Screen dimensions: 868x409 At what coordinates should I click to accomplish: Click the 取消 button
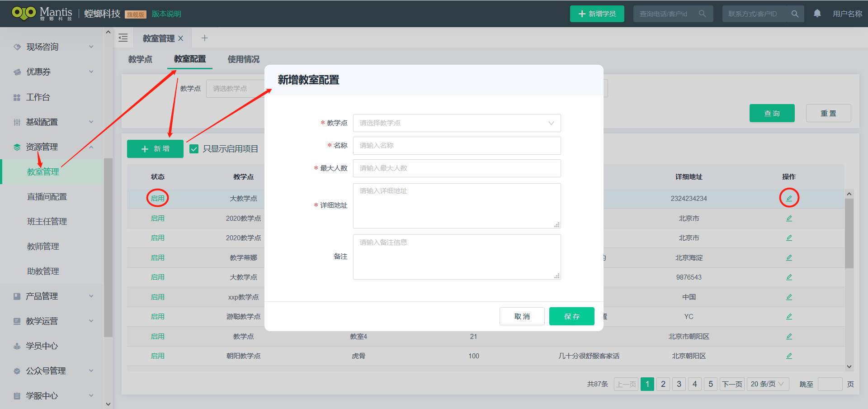pos(522,316)
